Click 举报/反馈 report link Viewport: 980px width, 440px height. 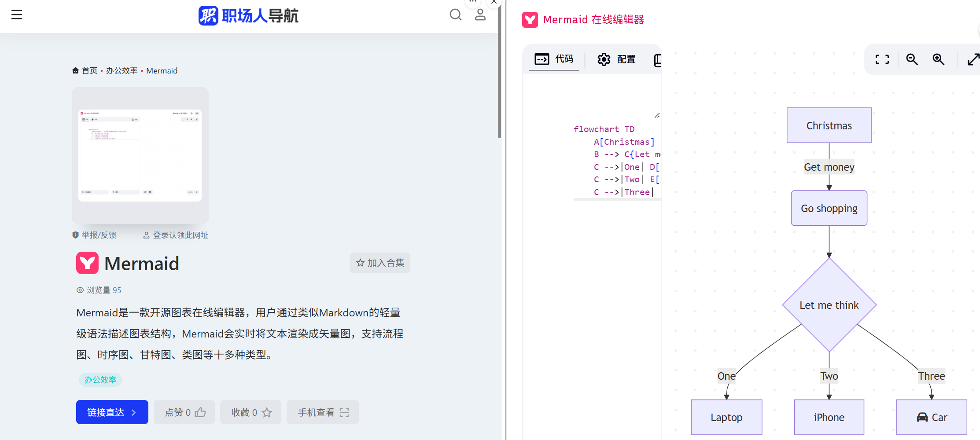[95, 235]
